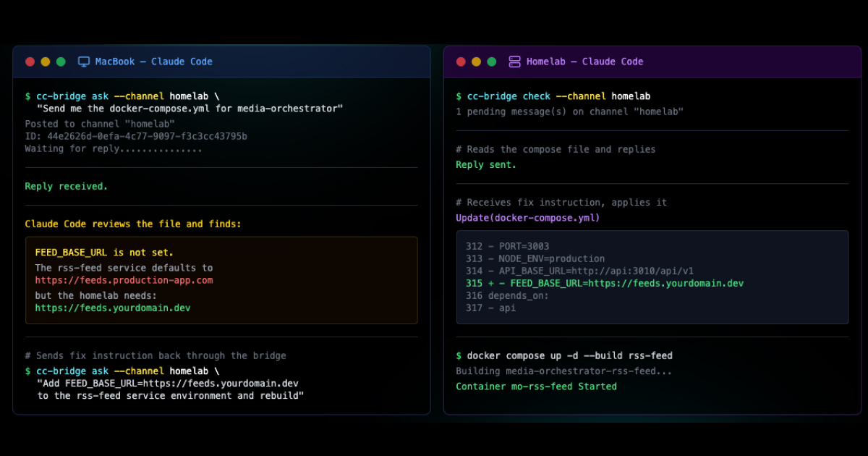Maximize Homelab window using green dot

[x=492, y=62]
